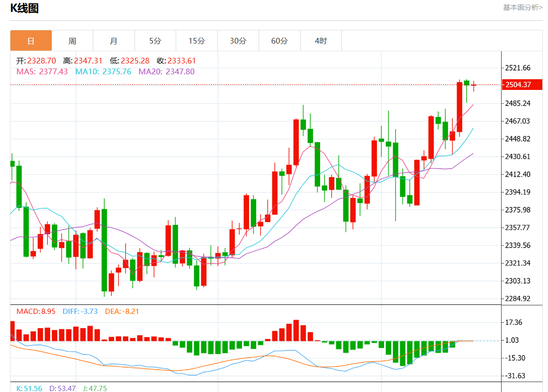Click the 2448.82 price axis label
Viewport: 548px width, 392px height.
[518, 139]
